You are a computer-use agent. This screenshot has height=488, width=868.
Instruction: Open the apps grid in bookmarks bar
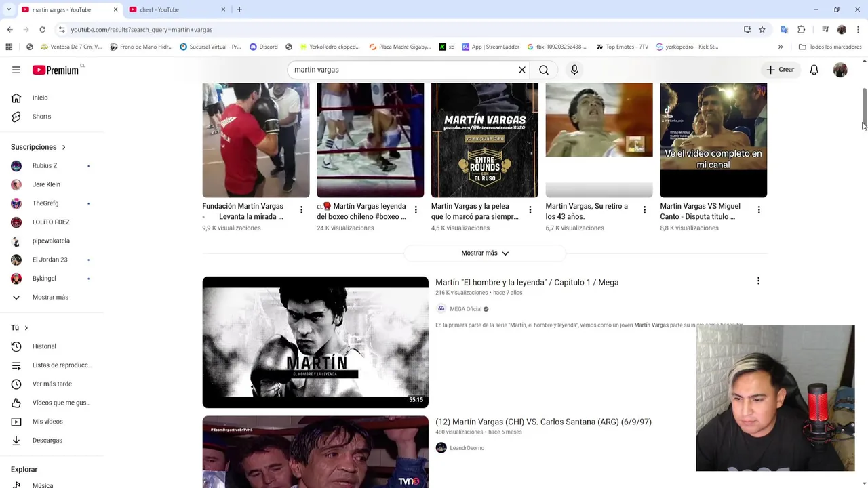[x=9, y=47]
